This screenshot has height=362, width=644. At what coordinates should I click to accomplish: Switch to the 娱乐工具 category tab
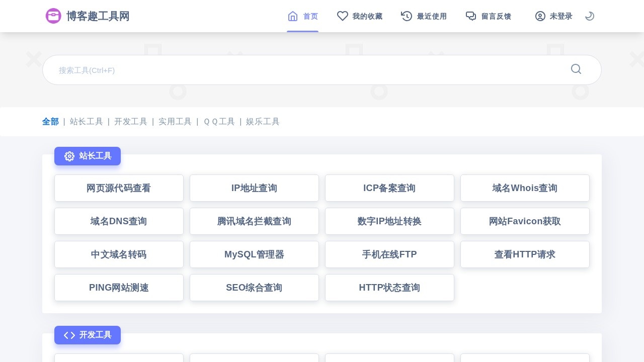tap(263, 121)
